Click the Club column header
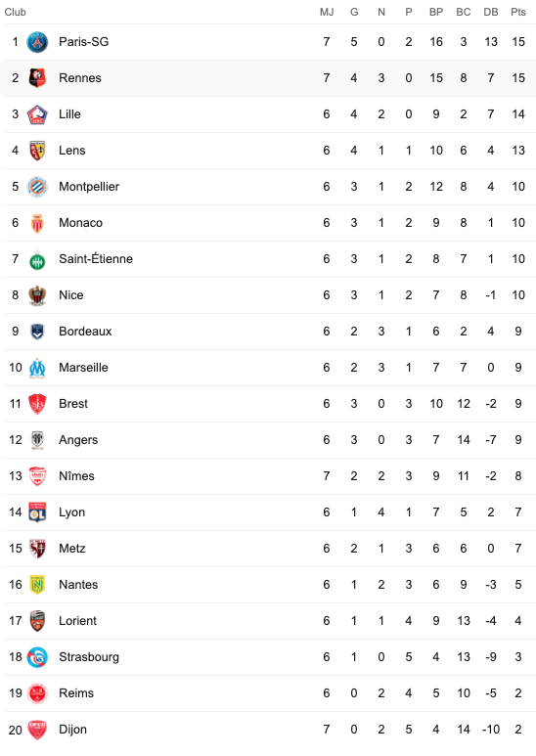The width and height of the screenshot is (536, 756). 15,12
